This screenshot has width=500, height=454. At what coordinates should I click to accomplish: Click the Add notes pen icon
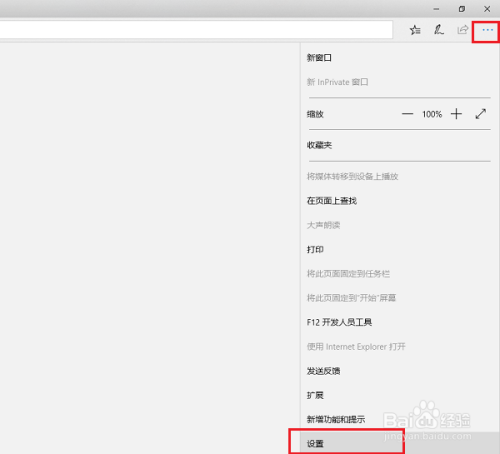[439, 30]
